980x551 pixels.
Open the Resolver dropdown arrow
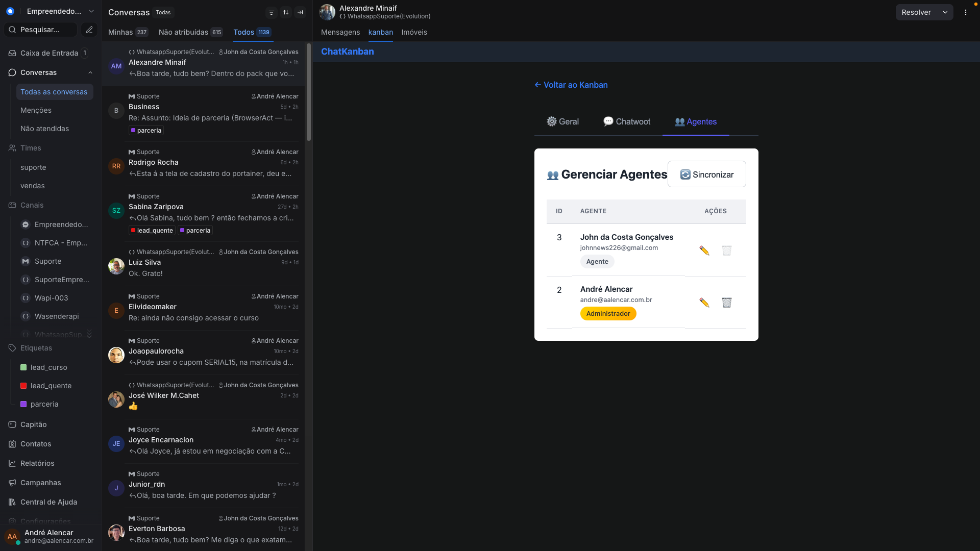(x=946, y=12)
